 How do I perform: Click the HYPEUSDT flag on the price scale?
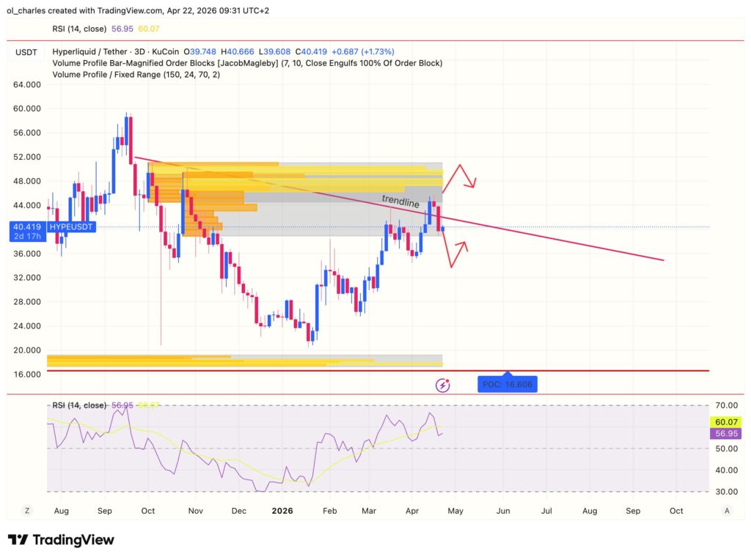coord(71,227)
